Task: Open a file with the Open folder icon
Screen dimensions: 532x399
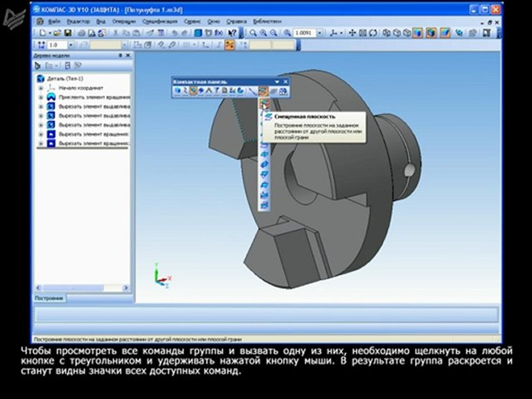Action: [x=57, y=33]
